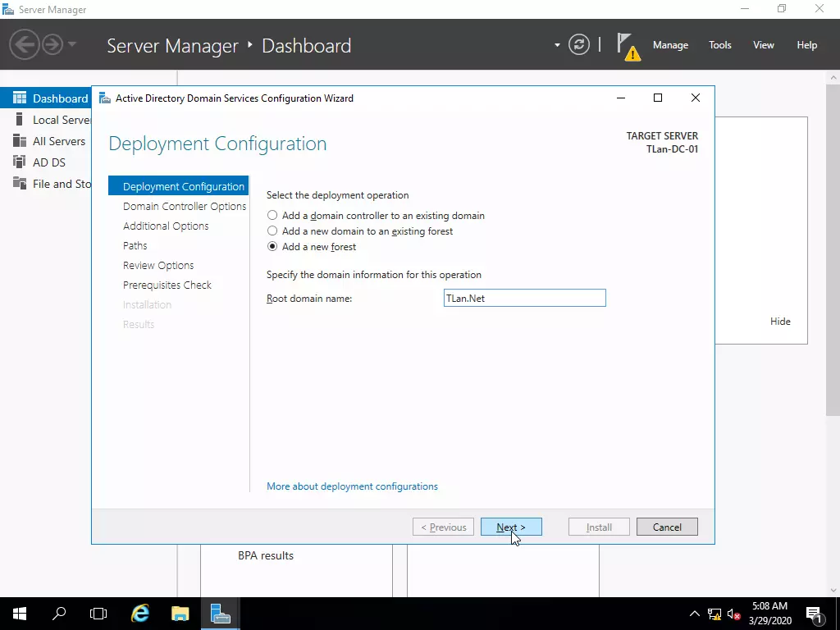Launch Internet Explorer from the taskbar
The height and width of the screenshot is (630, 840).
[x=140, y=614]
